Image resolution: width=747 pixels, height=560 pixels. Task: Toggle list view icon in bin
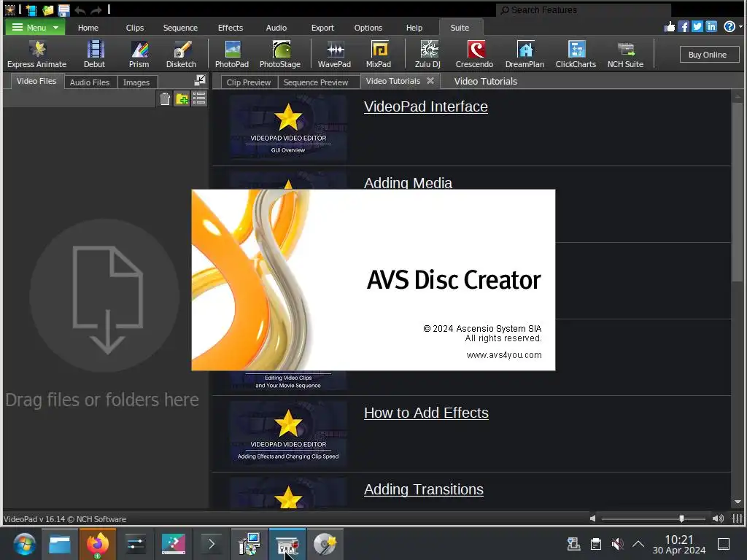point(199,99)
